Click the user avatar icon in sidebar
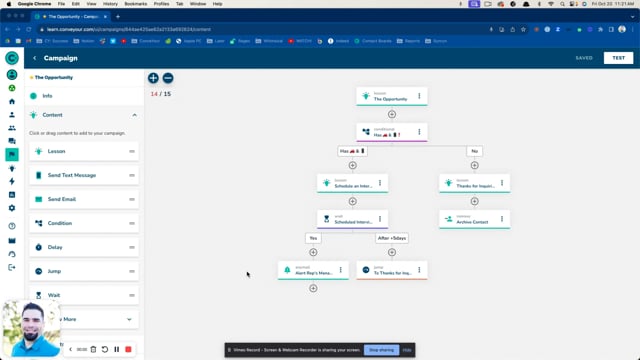640x360 pixels. pos(12,75)
